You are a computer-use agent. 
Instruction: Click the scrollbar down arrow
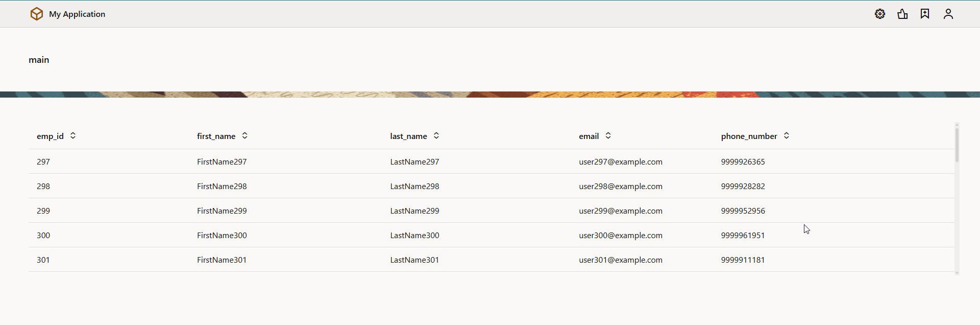tap(957, 273)
